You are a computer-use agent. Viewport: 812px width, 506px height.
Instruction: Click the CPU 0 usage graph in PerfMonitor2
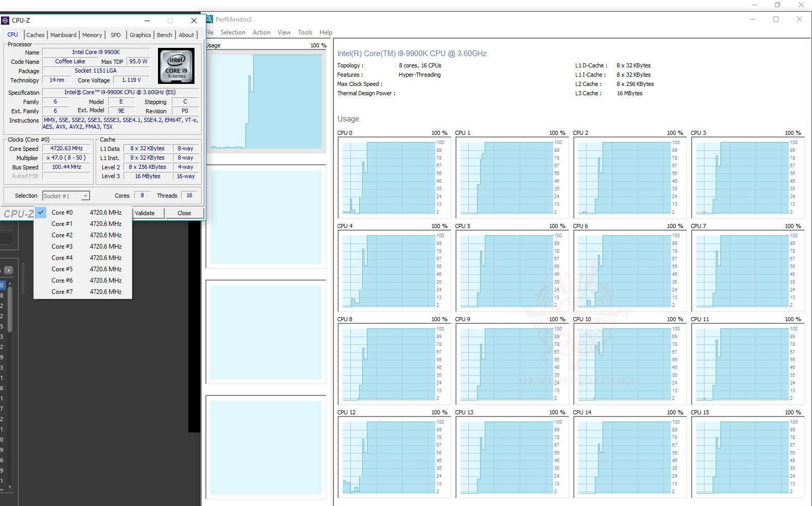click(394, 178)
